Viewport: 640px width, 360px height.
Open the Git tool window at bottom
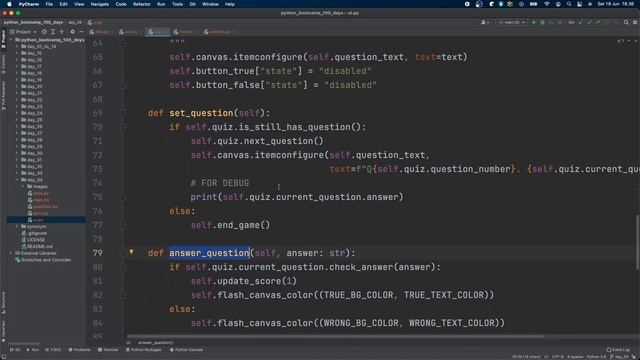pyautogui.click(x=15, y=350)
